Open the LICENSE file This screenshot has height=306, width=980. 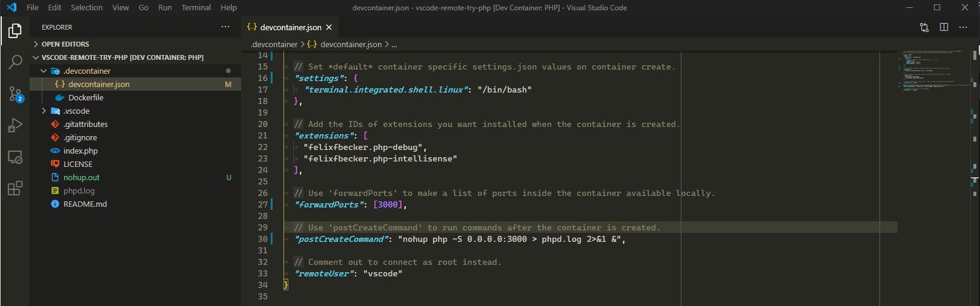tap(135, 164)
